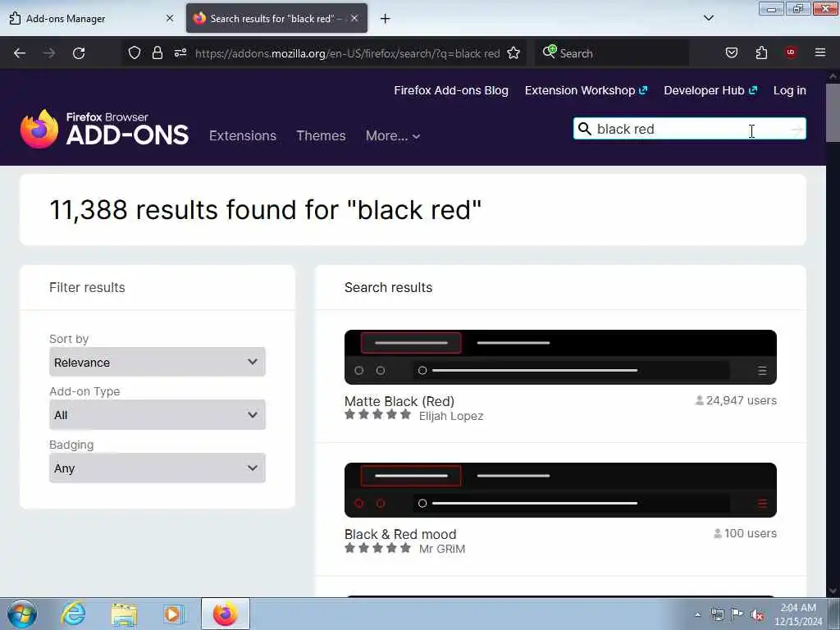
Task: Open tracking protection shield icon
Action: 135,52
